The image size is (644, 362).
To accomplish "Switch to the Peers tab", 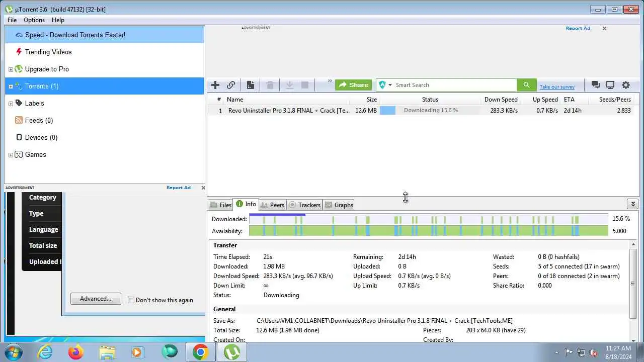I will (272, 205).
